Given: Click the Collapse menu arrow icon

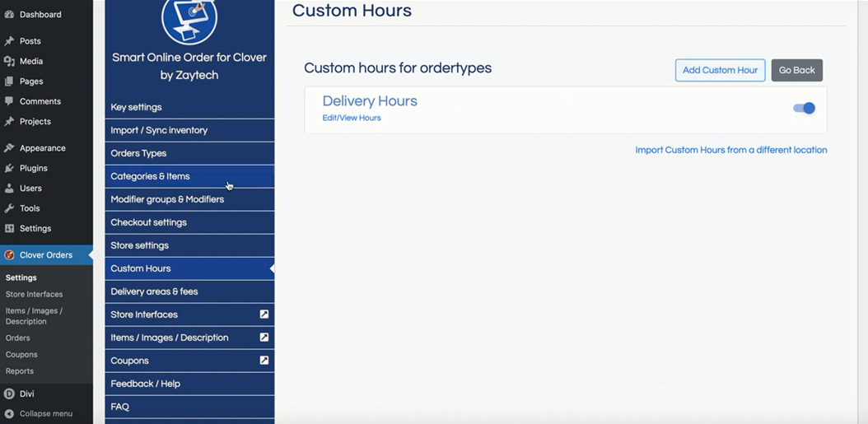Looking at the screenshot, I should [9, 413].
